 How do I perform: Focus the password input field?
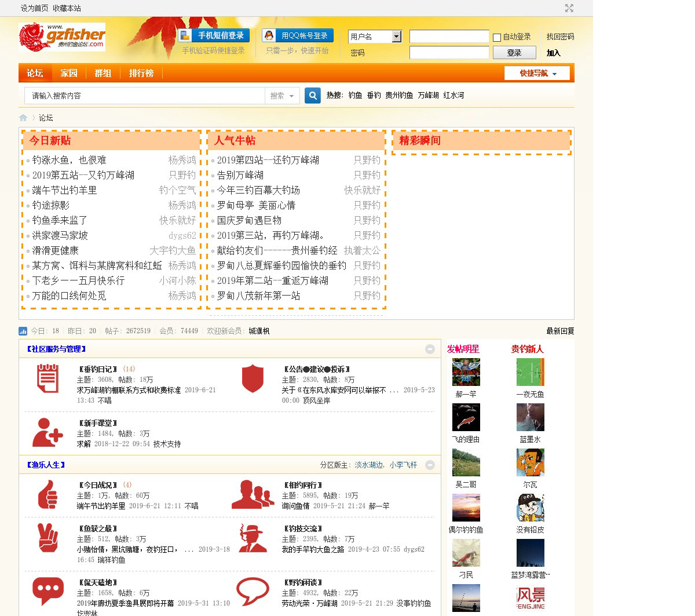tap(449, 53)
